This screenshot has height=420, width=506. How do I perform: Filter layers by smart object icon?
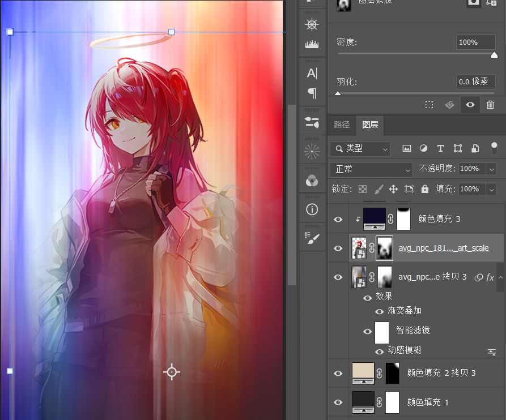click(x=475, y=148)
